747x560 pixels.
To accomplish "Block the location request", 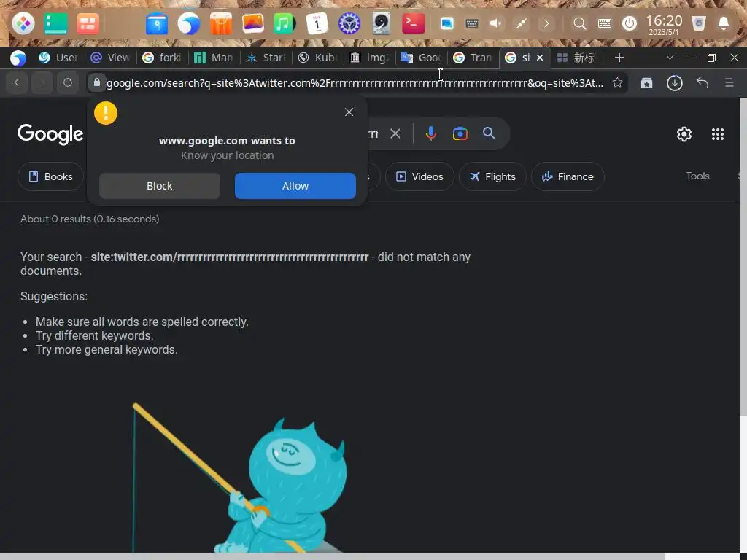I will coord(160,186).
